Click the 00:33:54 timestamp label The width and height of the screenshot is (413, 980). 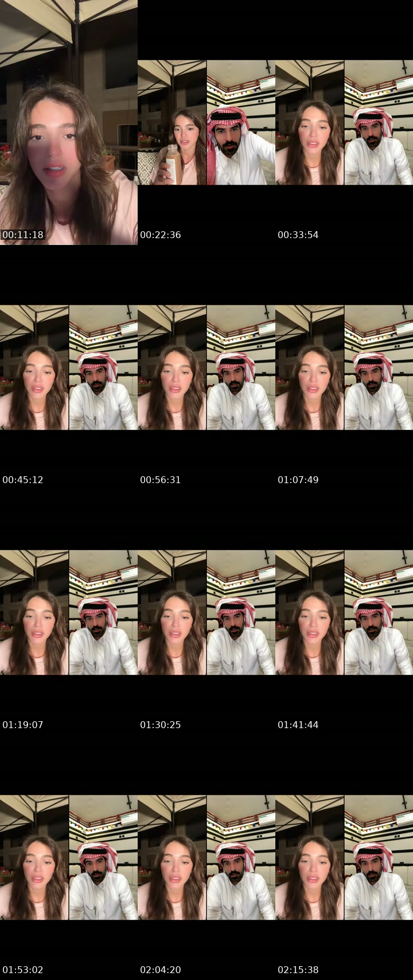click(x=298, y=235)
